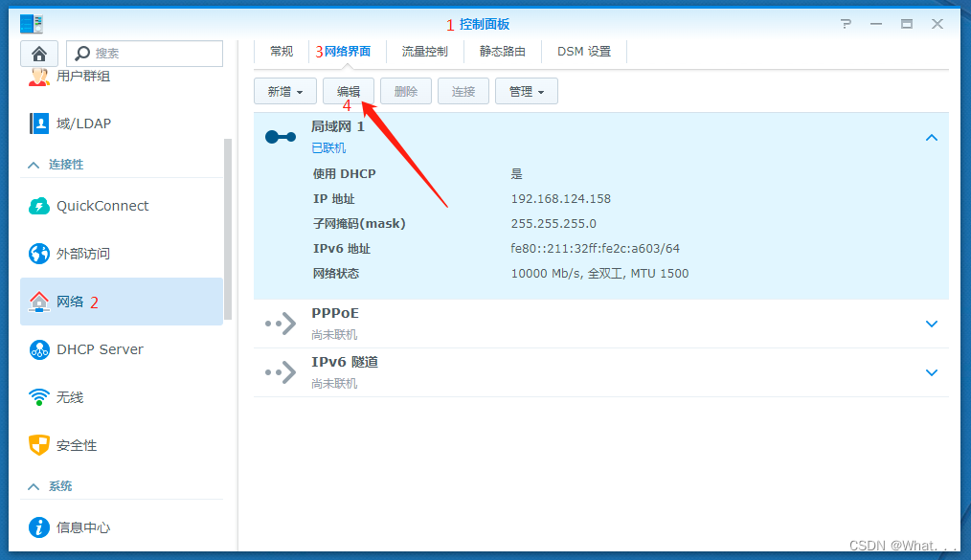Screen dimensions: 971x560
Task: Focus the 搜索 input field
Action: [x=145, y=54]
